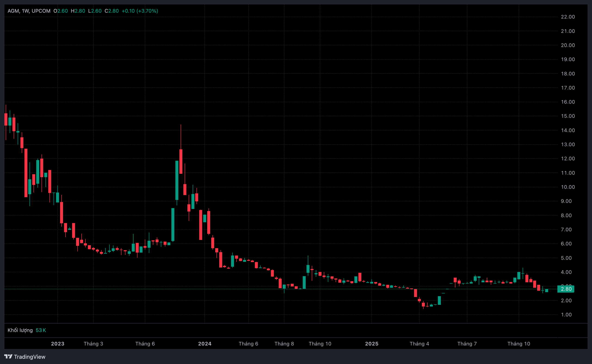Click the 22.00 price axis label

568,17
